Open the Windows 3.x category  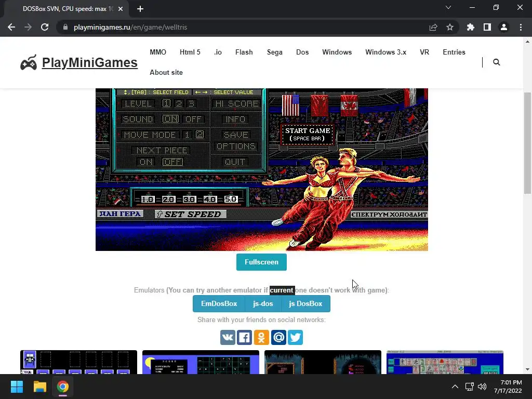click(386, 52)
